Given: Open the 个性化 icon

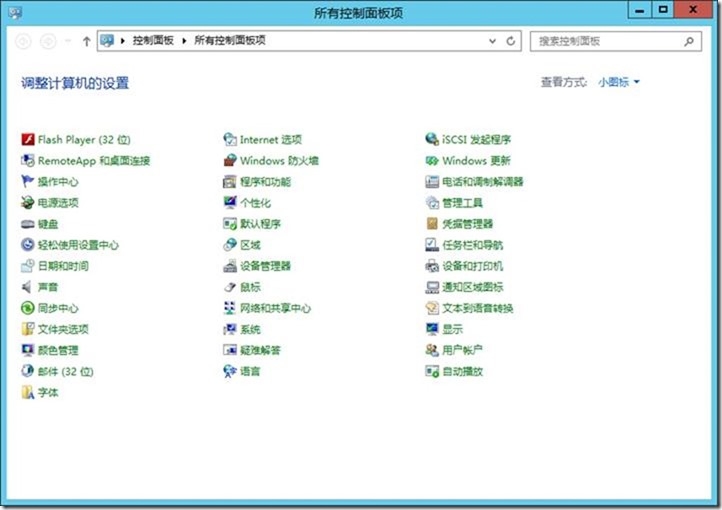Looking at the screenshot, I should 230,203.
